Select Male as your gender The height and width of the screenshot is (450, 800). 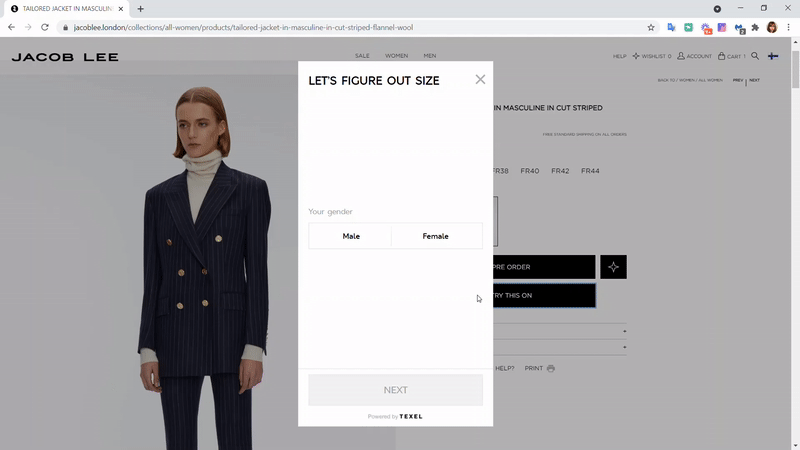click(x=351, y=236)
